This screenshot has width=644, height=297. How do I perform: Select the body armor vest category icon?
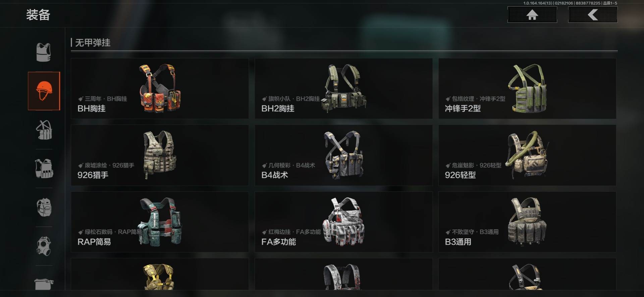(x=44, y=52)
